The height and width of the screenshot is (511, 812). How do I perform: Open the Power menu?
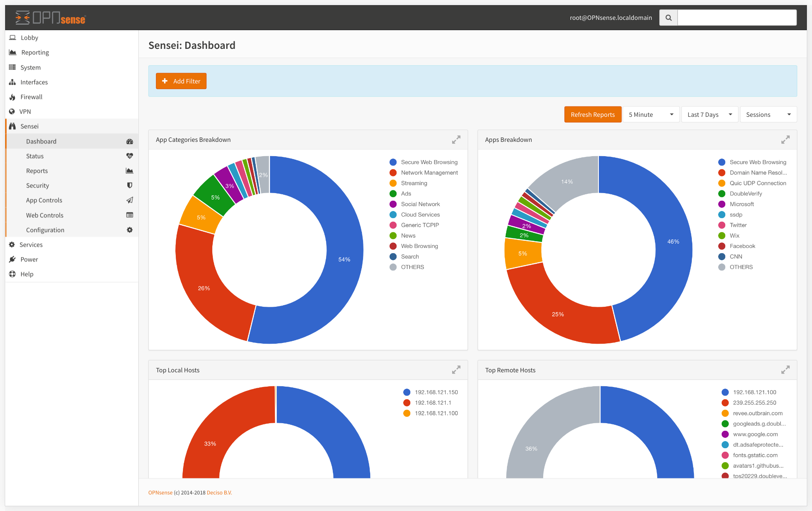tap(72, 259)
